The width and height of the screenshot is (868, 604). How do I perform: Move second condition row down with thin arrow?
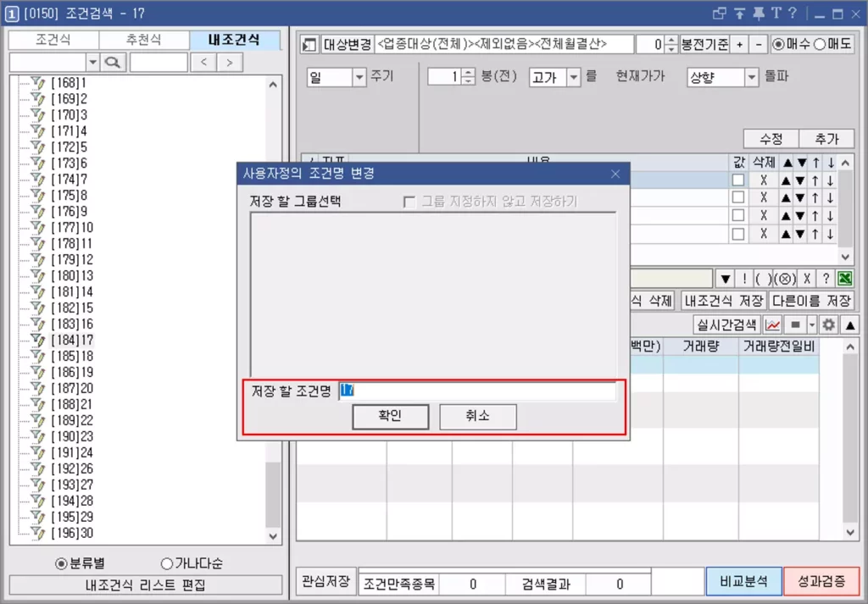click(x=831, y=198)
